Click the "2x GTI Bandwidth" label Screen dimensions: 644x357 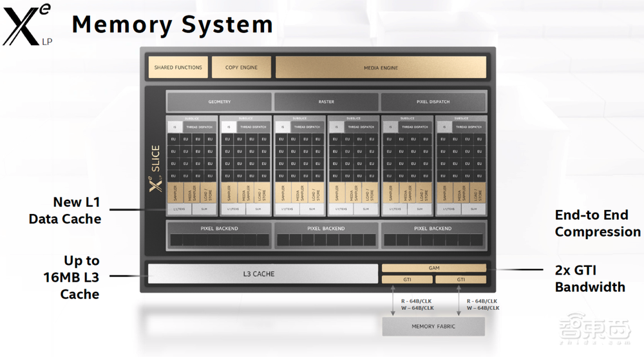coord(590,278)
